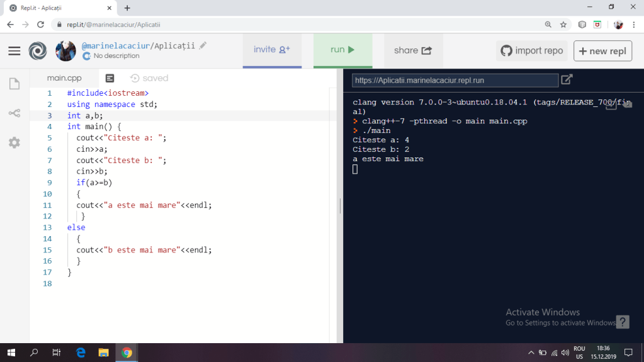The image size is (644, 362).
Task: Click the repl.run URL field
Action: [x=455, y=81]
